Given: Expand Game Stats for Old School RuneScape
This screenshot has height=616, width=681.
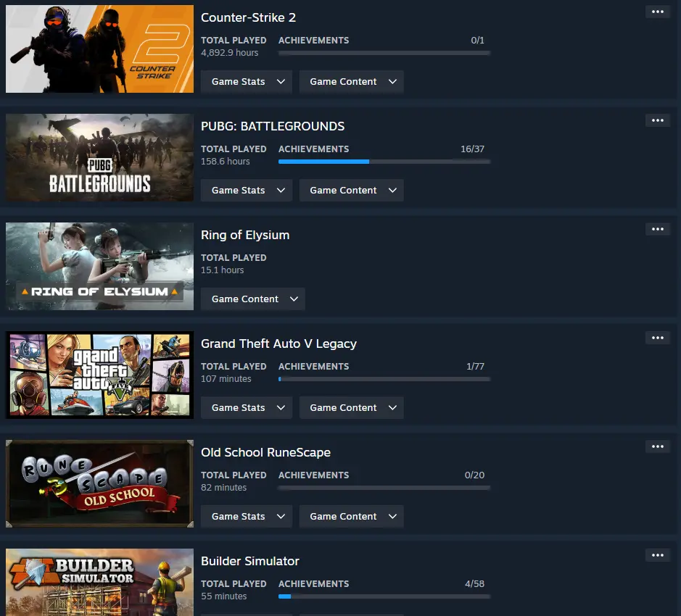Looking at the screenshot, I should point(247,517).
